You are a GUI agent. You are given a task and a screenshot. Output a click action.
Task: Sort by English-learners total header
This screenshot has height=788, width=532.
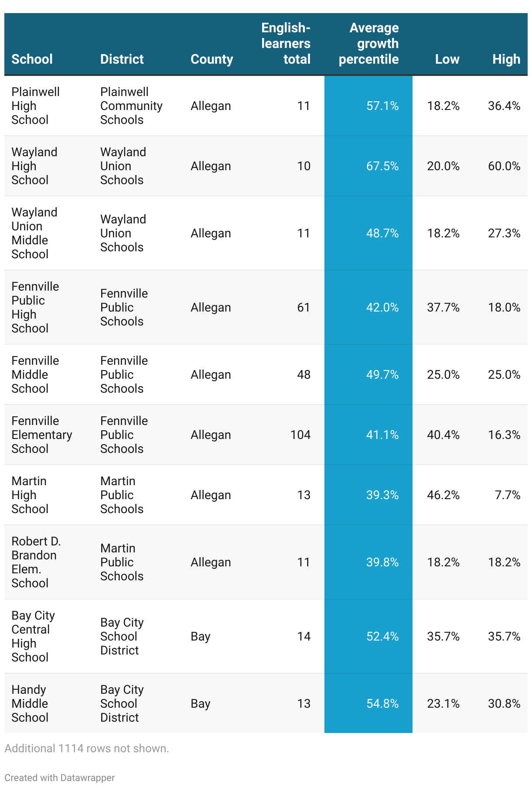click(286, 44)
